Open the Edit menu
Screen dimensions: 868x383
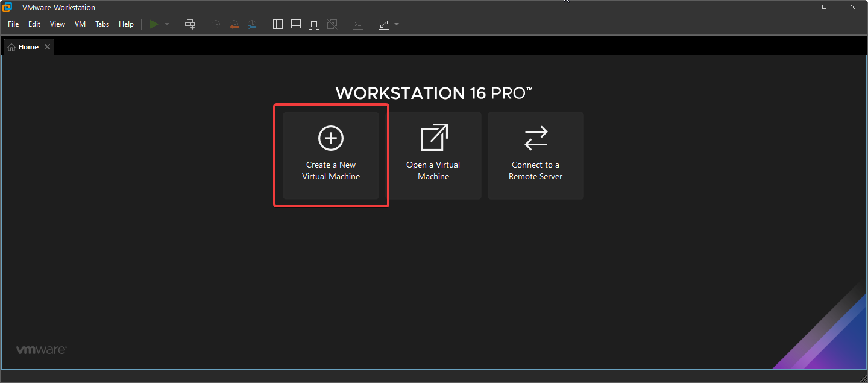point(34,24)
